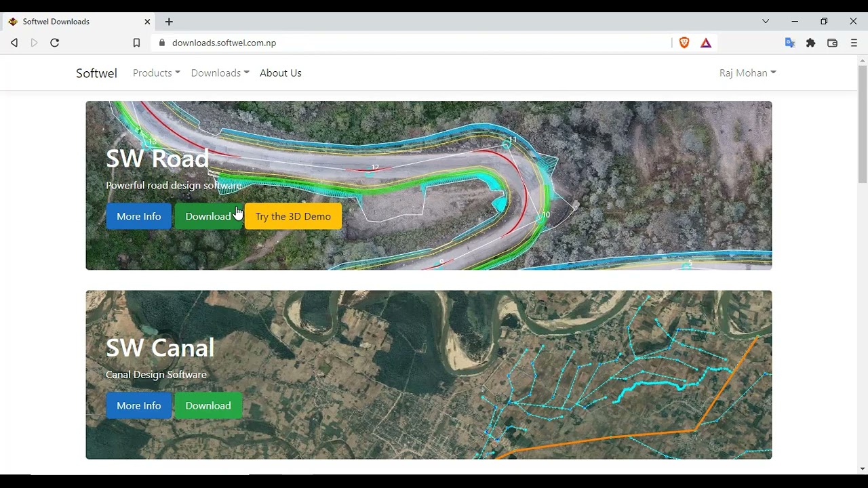Image resolution: width=868 pixels, height=488 pixels.
Task: Open the Brave Shields lion icon
Action: (684, 43)
